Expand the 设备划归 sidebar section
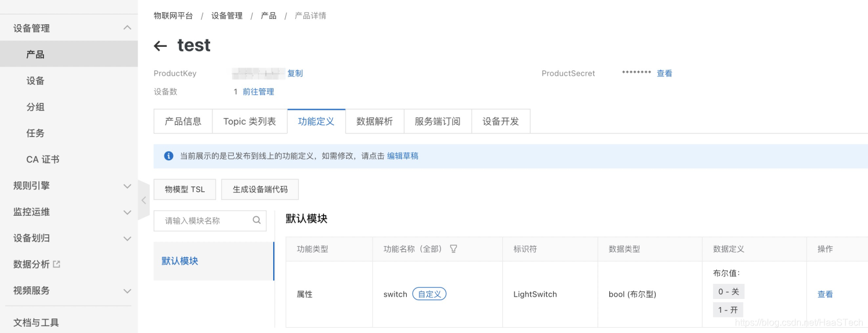868x333 pixels. [x=127, y=238]
